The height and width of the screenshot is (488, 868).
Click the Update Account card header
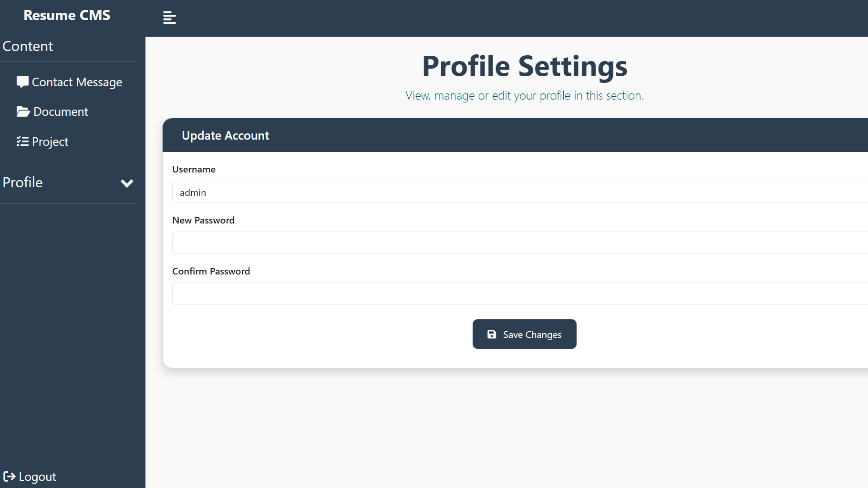coord(226,136)
